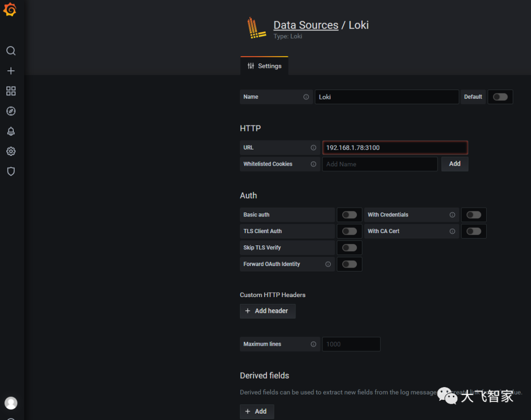Open the search icon in sidebar
This screenshot has height=420, width=531.
coord(11,51)
